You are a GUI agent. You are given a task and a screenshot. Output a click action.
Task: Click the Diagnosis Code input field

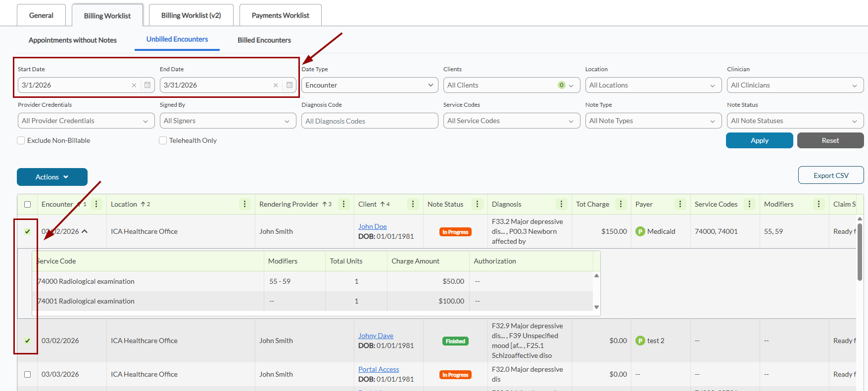370,121
